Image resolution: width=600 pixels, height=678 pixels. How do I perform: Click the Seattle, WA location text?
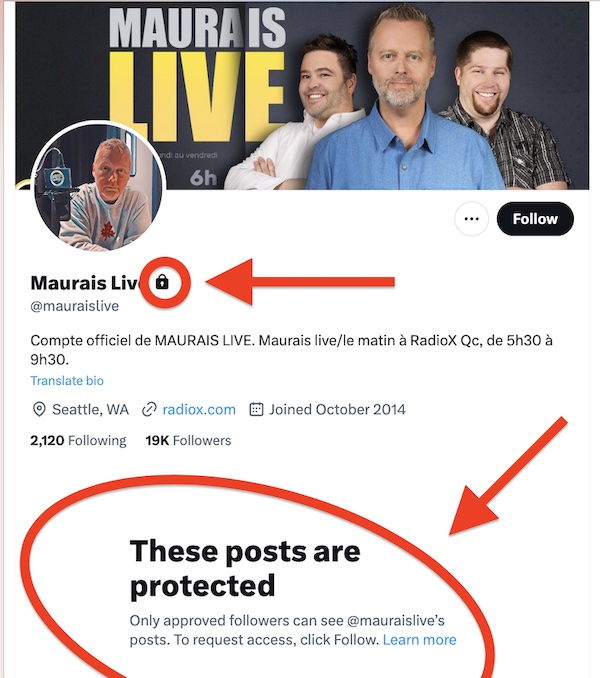click(x=90, y=409)
